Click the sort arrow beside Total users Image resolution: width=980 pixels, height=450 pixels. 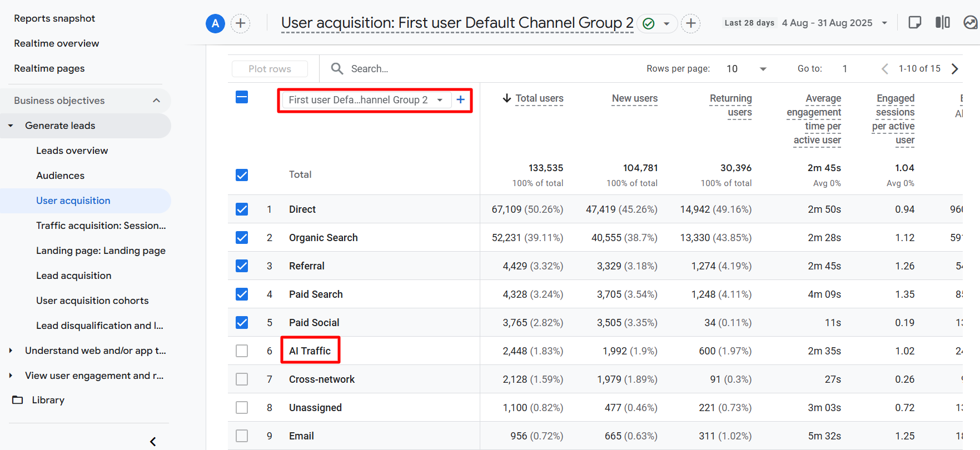point(507,98)
